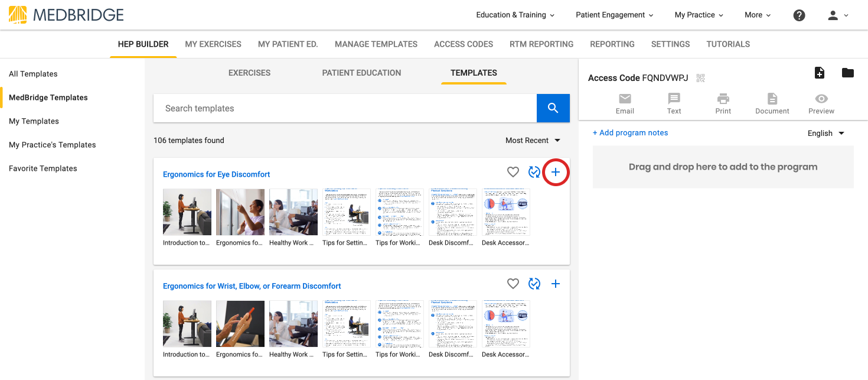868x380 pixels.
Task: Open Reporting tab
Action: point(612,44)
